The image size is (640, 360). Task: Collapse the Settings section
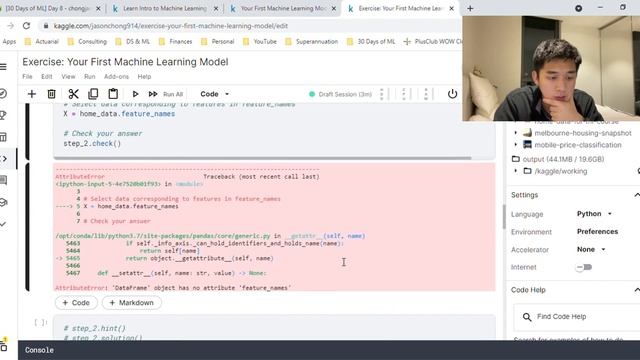(636, 195)
